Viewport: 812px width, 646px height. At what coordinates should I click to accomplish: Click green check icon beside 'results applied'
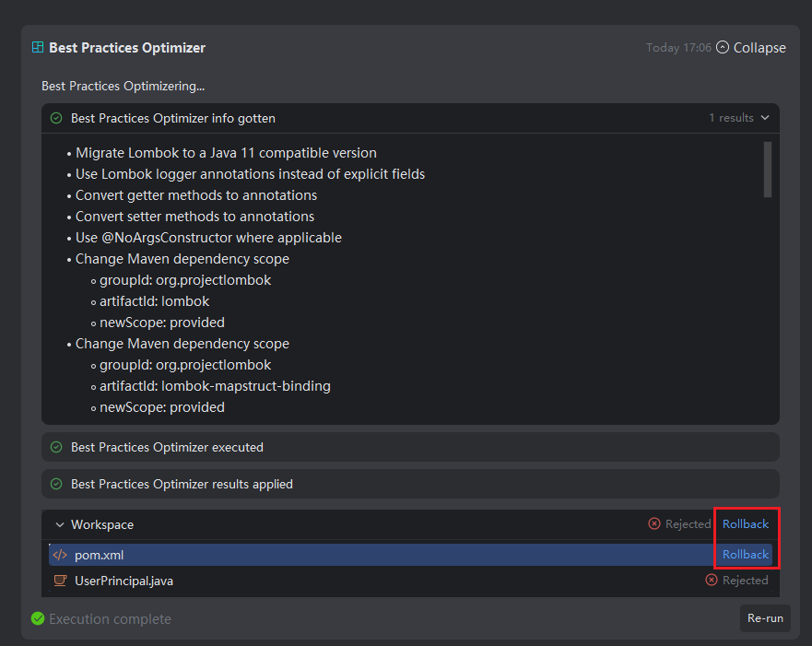[56, 484]
